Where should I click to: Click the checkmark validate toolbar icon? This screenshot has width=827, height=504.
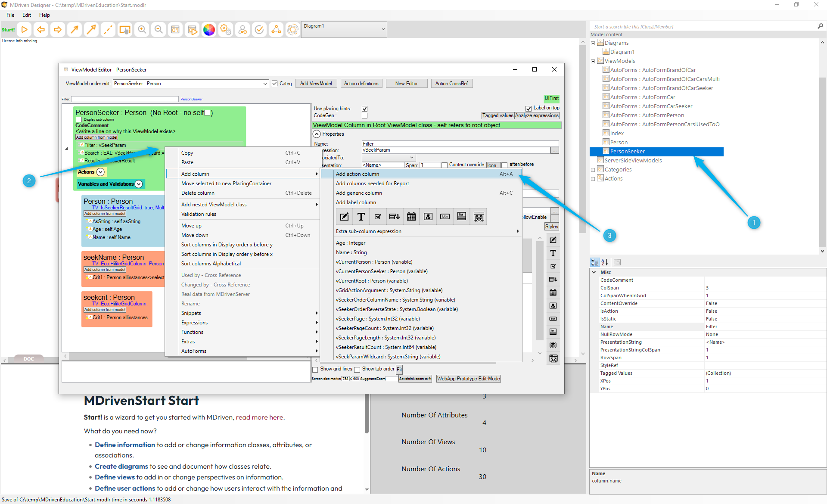259,30
